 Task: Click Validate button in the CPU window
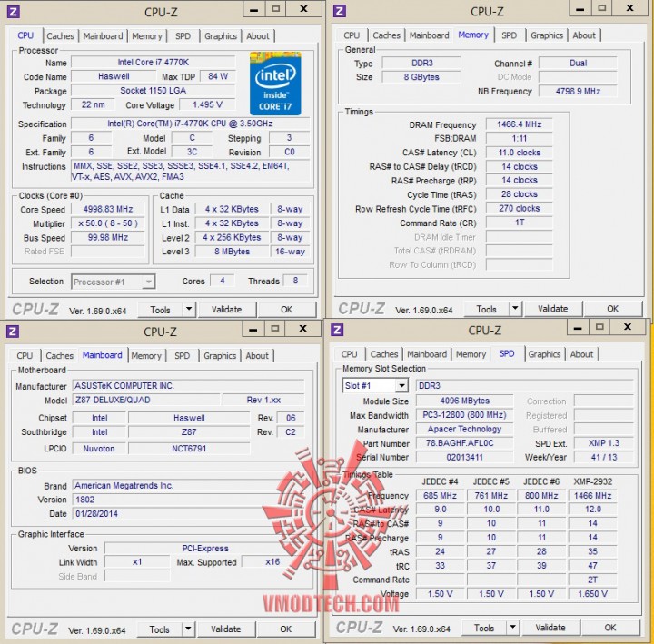tap(226, 310)
